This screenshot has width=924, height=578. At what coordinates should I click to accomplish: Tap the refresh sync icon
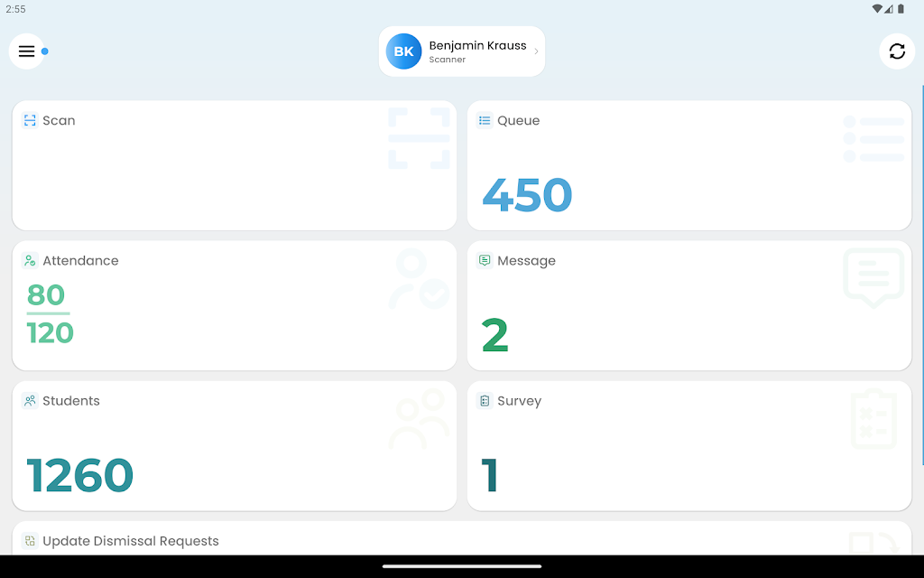click(x=896, y=51)
